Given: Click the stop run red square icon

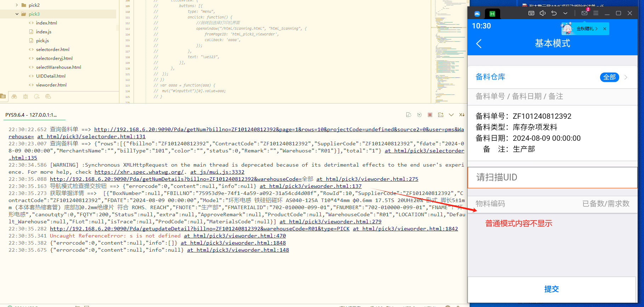Looking at the screenshot, I should [430, 115].
